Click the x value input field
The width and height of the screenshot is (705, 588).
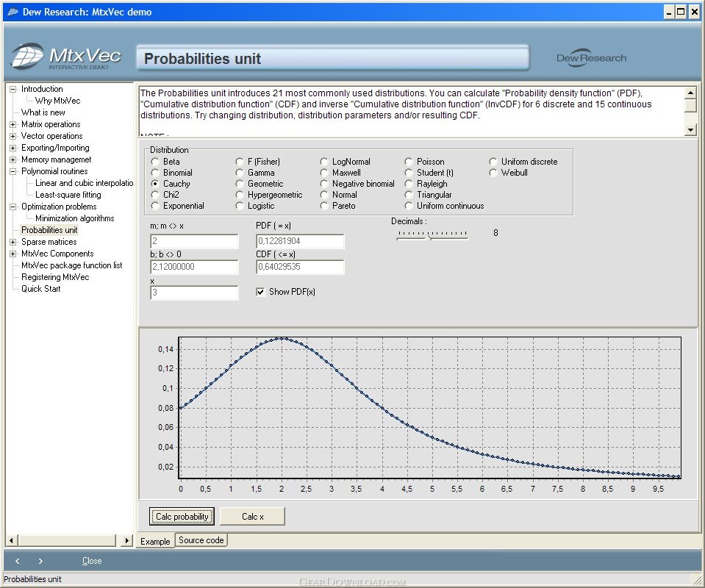(194, 293)
